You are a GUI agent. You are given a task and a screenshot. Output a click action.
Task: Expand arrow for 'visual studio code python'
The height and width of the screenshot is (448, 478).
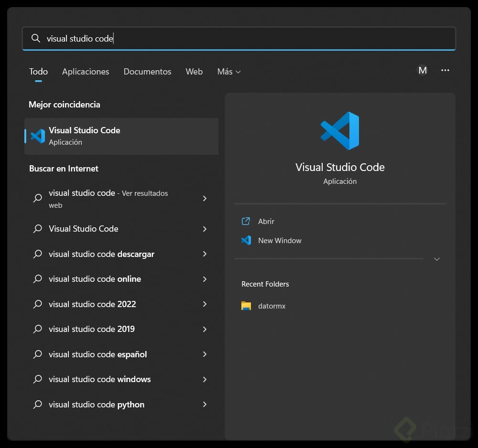pos(205,405)
